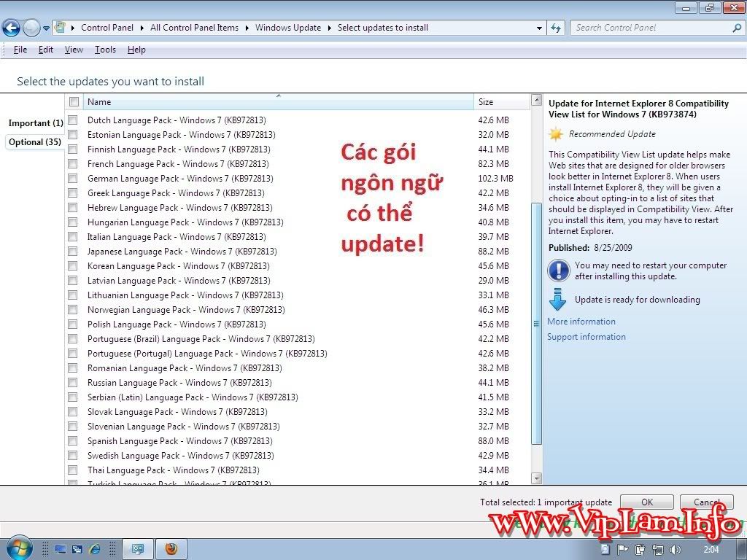The image size is (747, 560).
Task: Check the French Language Pack checkbox
Action: 73,164
